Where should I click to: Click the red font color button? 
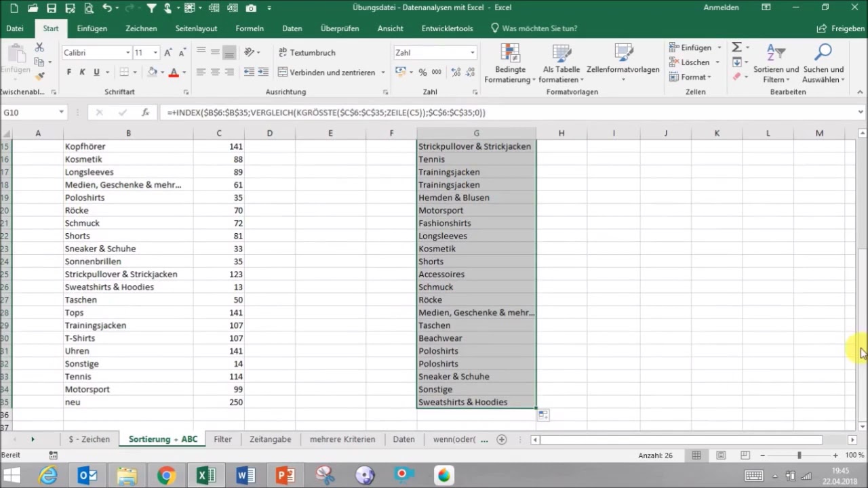[174, 72]
